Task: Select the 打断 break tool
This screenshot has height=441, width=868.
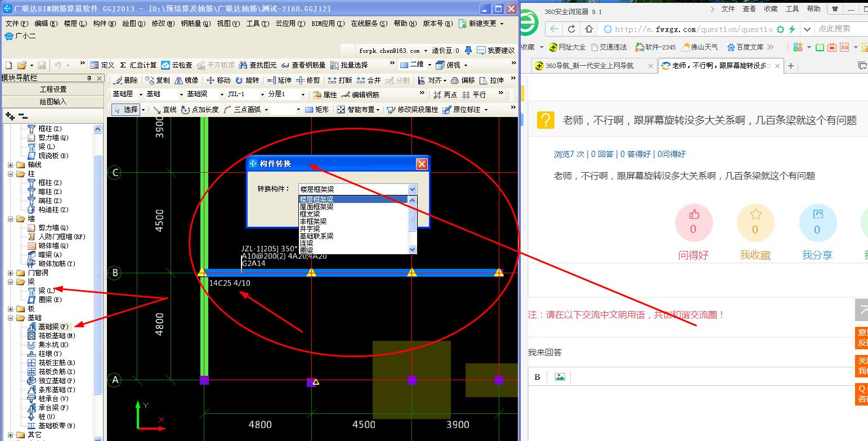Action: (x=340, y=80)
